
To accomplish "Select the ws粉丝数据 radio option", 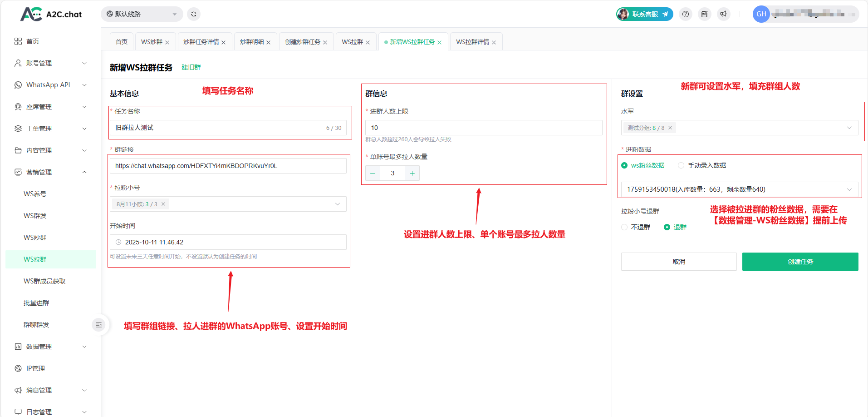I will click(624, 165).
